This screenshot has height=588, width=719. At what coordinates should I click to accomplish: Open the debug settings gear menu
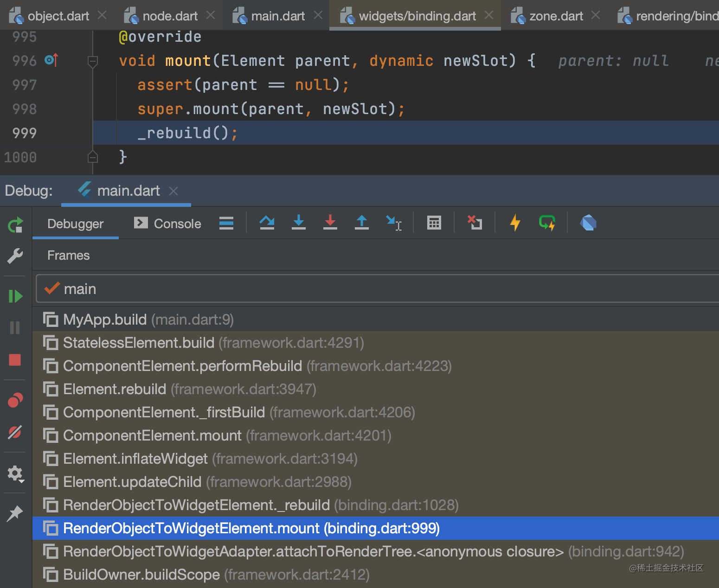tap(16, 474)
